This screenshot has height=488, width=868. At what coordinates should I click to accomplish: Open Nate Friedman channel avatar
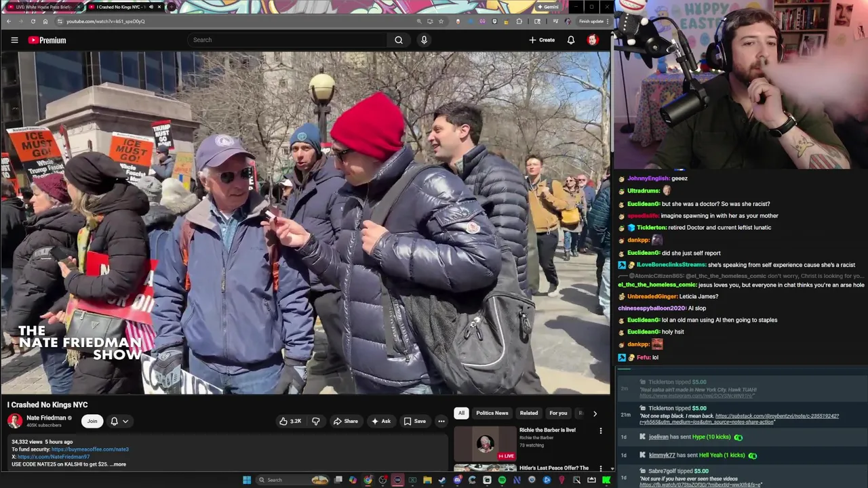click(14, 421)
